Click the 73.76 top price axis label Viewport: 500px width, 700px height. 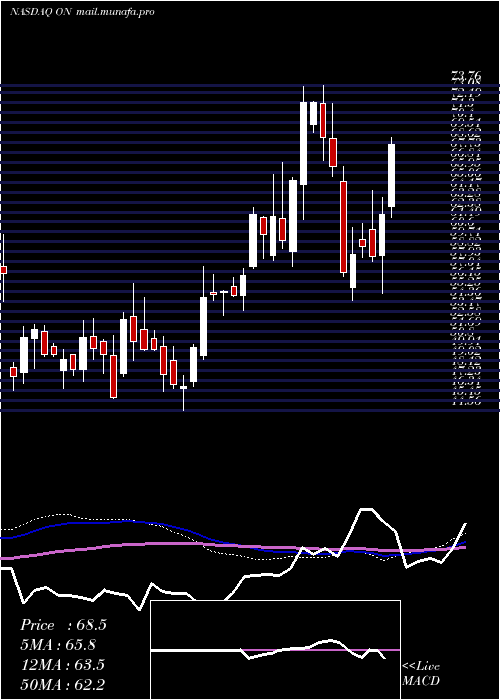click(x=466, y=76)
